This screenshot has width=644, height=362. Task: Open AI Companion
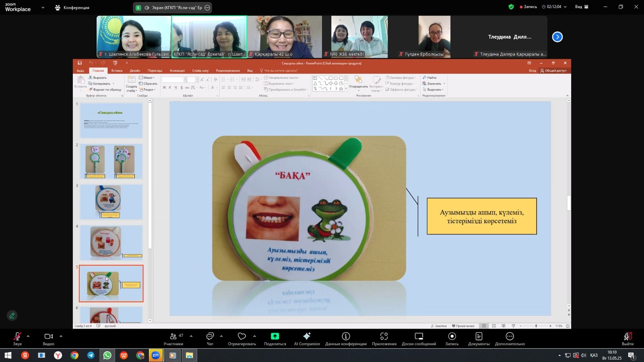[307, 338]
